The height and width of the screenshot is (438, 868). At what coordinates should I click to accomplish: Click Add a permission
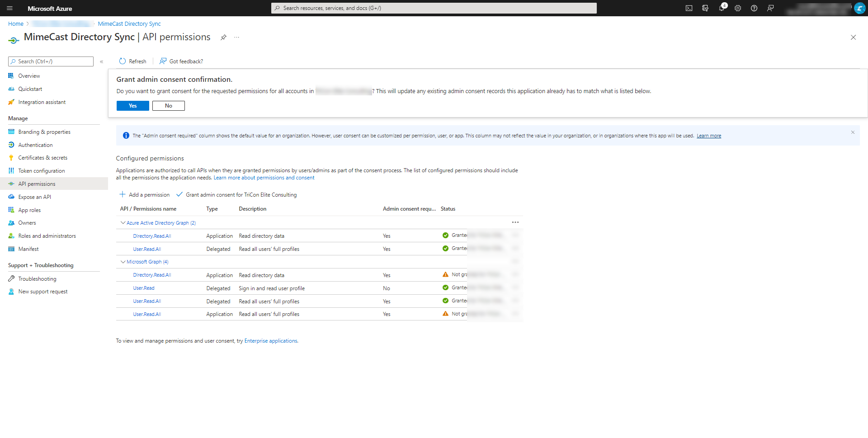click(145, 195)
